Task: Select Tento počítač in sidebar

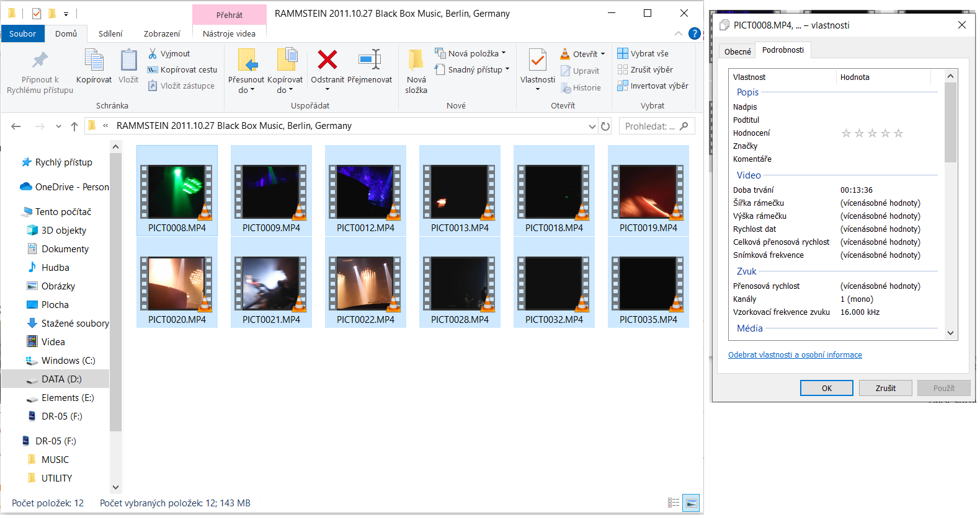Action: coord(56,212)
